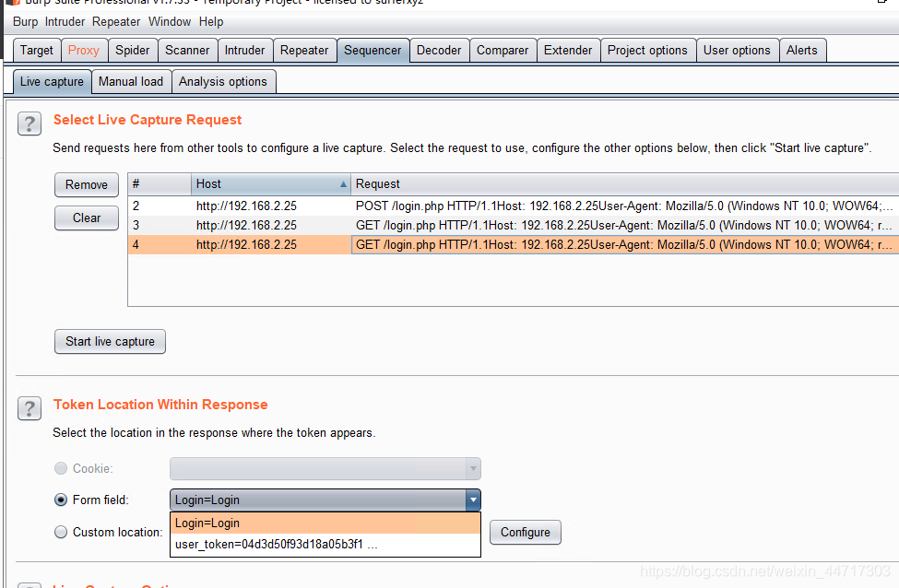899x588 pixels.
Task: Select the Custom location radio button
Action: (x=61, y=532)
